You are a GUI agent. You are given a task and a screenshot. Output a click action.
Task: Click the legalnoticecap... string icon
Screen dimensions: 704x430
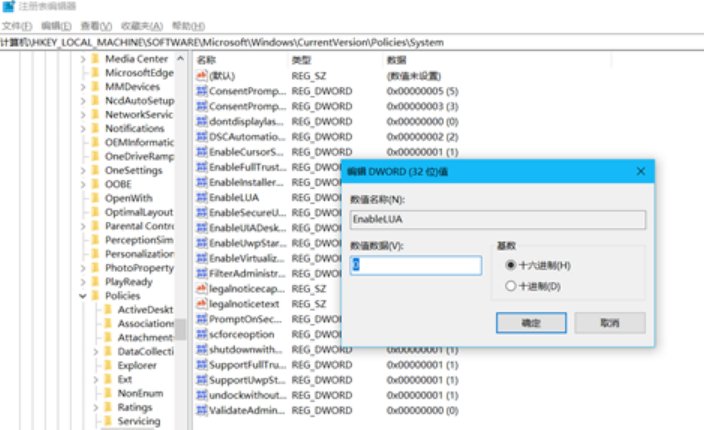(202, 289)
